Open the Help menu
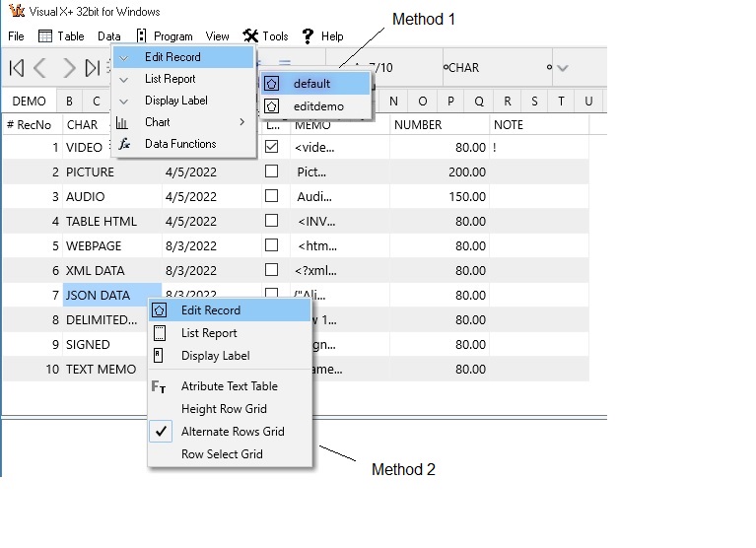The image size is (756, 548). point(332,36)
